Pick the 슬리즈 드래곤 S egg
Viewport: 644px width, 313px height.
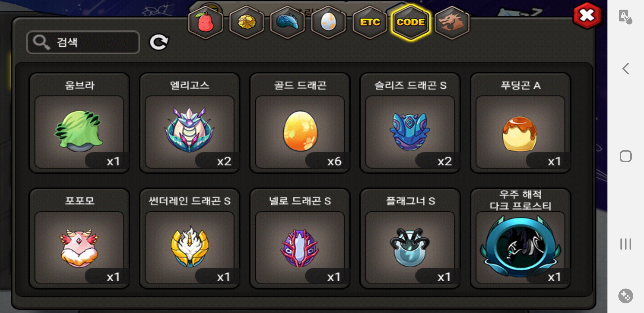click(410, 123)
